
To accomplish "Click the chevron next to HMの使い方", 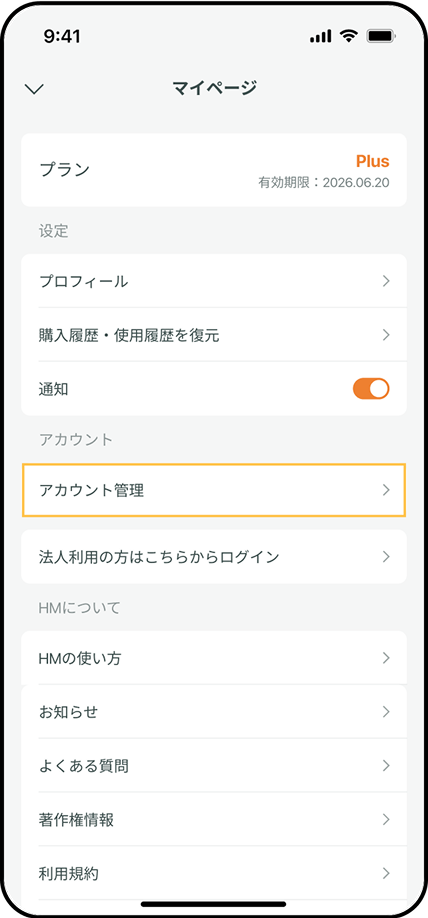I will 386,658.
